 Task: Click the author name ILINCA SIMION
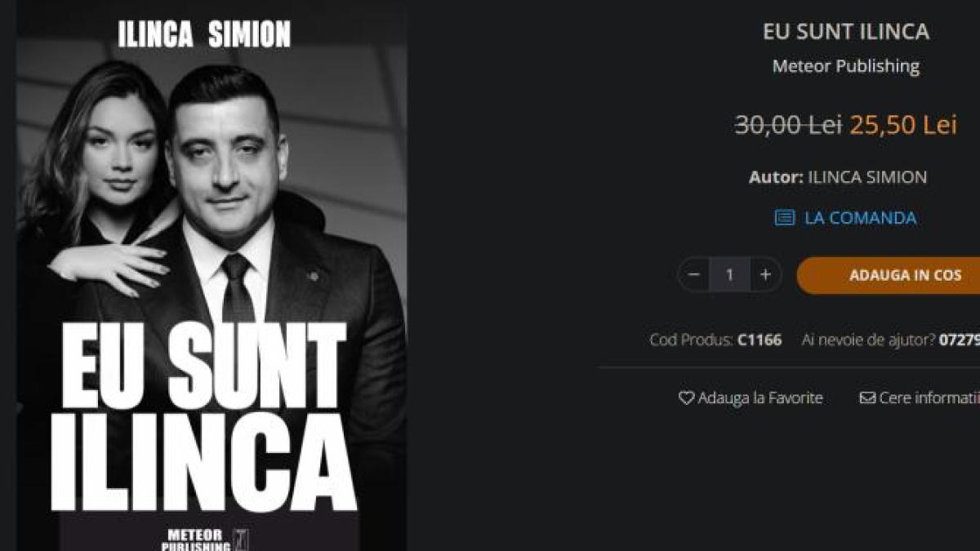pos(867,177)
